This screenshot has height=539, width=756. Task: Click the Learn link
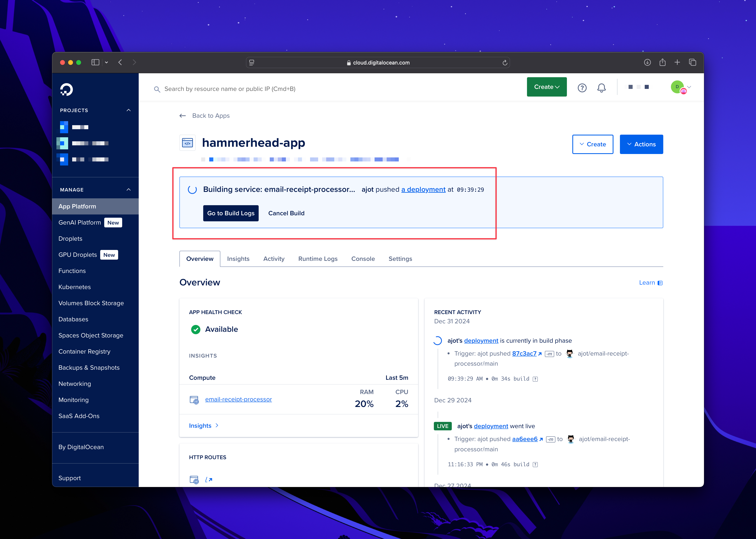[x=647, y=283]
